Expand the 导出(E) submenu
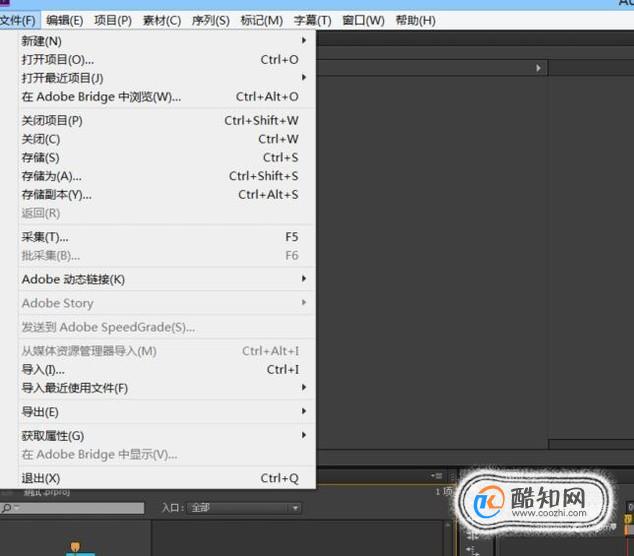 (x=167, y=412)
